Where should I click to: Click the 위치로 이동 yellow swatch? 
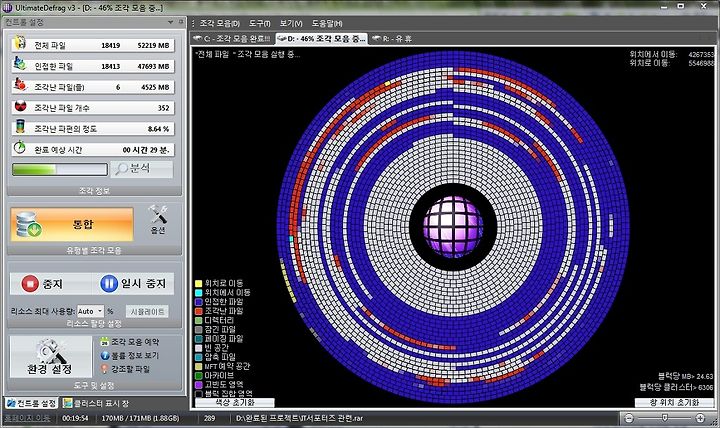point(199,283)
